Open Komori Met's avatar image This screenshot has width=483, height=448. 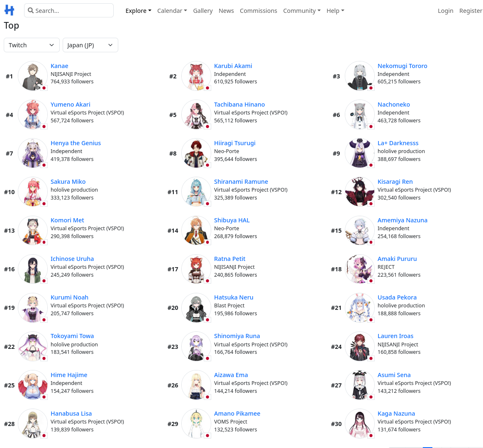pos(33,230)
